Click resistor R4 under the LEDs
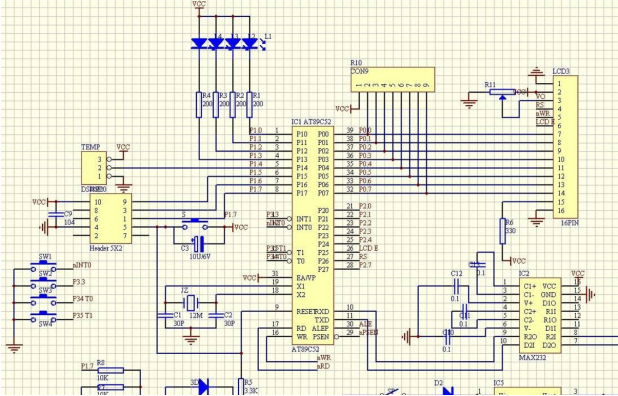Image resolution: width=618 pixels, height=396 pixels. (x=199, y=105)
